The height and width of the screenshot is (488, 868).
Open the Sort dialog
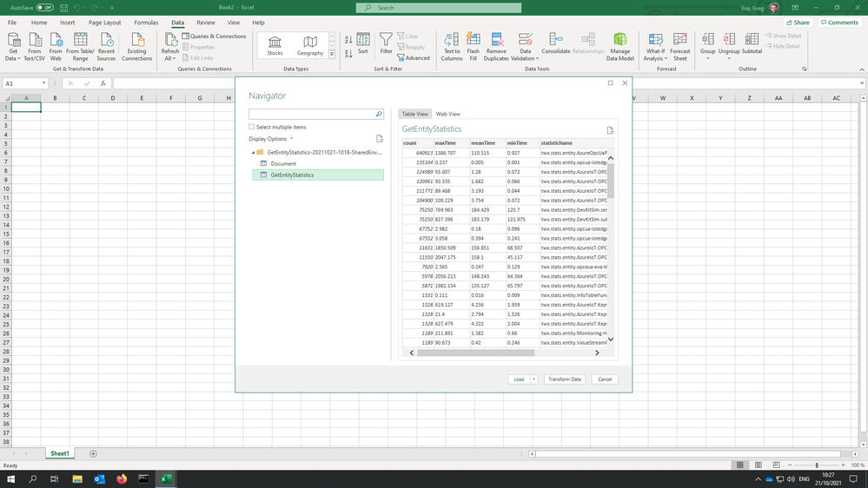click(x=363, y=43)
